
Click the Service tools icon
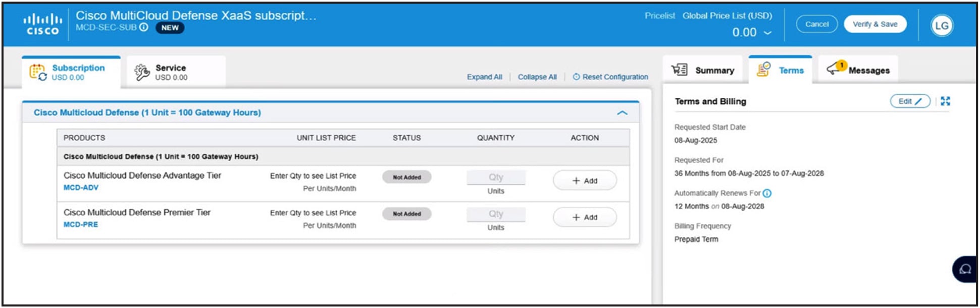(142, 73)
